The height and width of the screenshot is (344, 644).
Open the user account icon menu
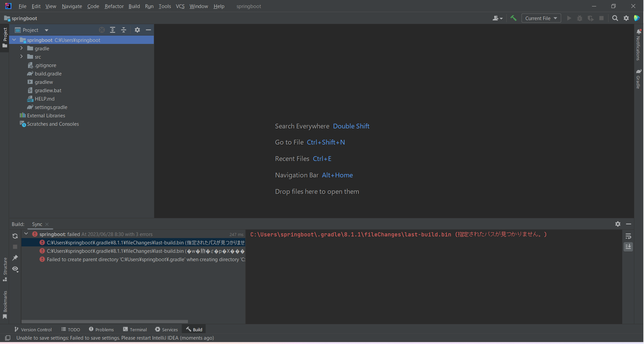pyautogui.click(x=497, y=18)
